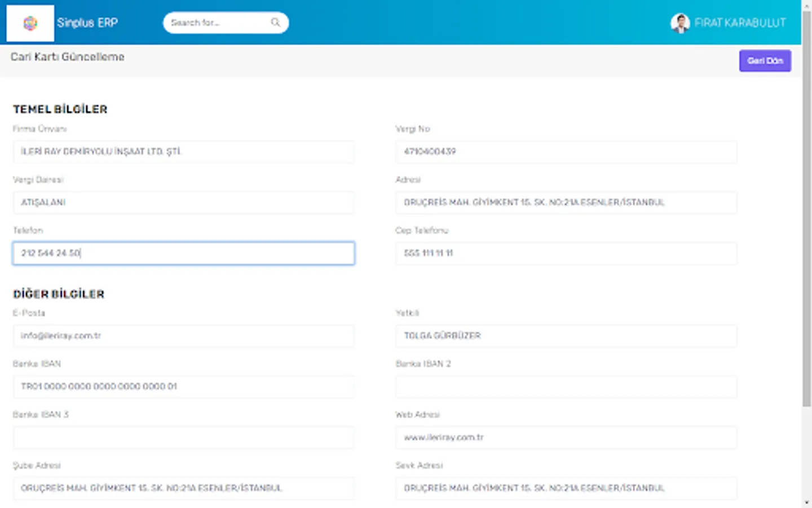This screenshot has width=812, height=508.
Task: Click the Firma Ünvanı label
Action: pyautogui.click(x=39, y=129)
